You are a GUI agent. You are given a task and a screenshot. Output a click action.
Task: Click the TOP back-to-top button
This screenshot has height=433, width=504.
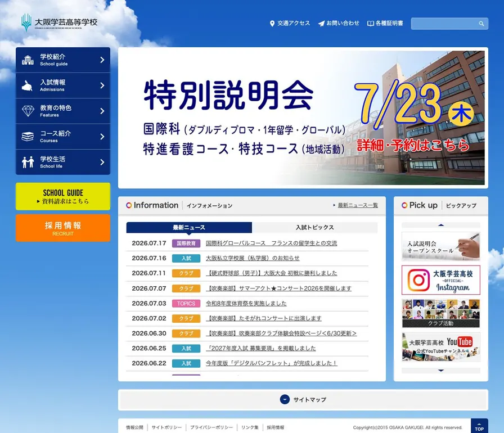pyautogui.click(x=479, y=426)
